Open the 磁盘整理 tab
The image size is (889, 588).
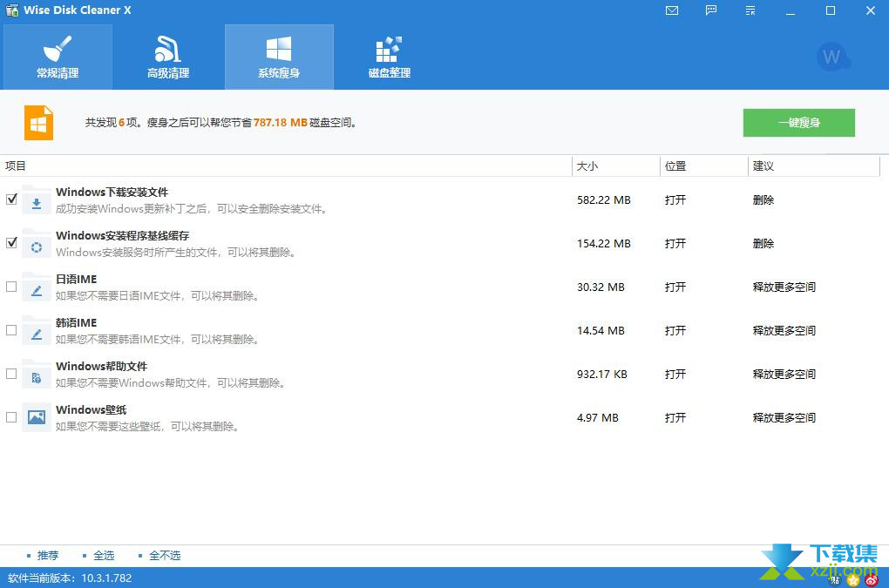click(390, 57)
